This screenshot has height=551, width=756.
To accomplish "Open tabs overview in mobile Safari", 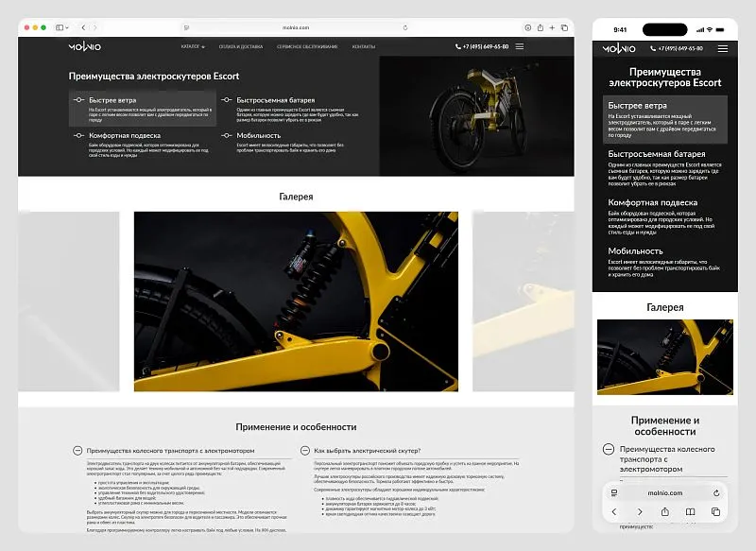I will click(x=716, y=512).
